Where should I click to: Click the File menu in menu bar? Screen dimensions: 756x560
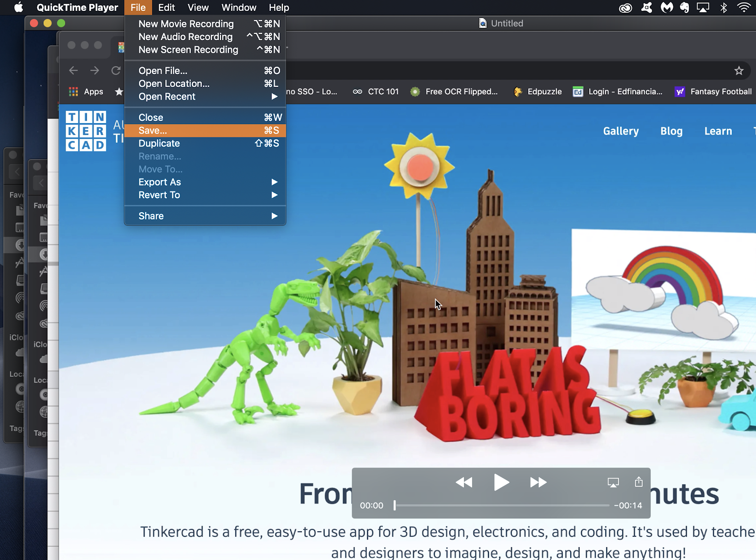coord(138,8)
